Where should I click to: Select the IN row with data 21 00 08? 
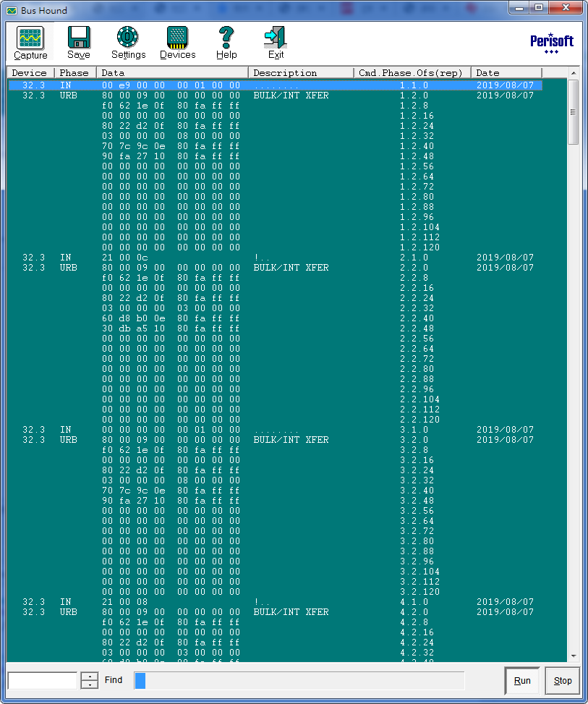(275, 602)
